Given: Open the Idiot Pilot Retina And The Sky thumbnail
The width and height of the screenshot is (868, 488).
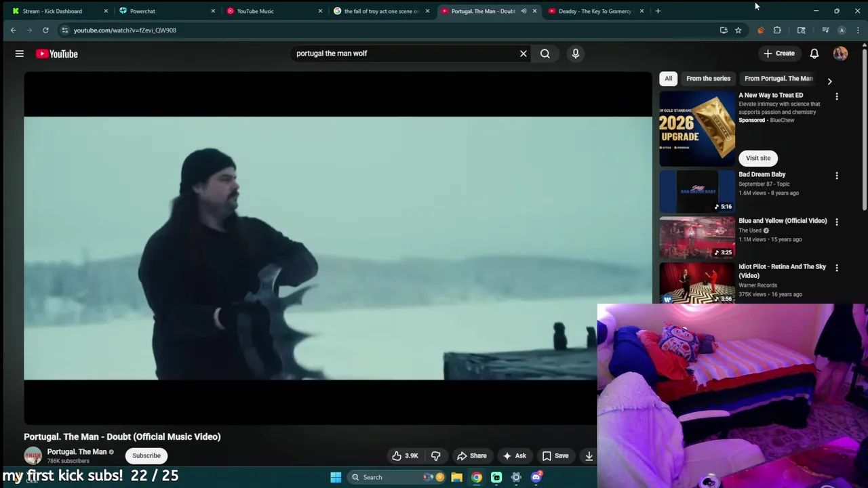Looking at the screenshot, I should pyautogui.click(x=697, y=283).
